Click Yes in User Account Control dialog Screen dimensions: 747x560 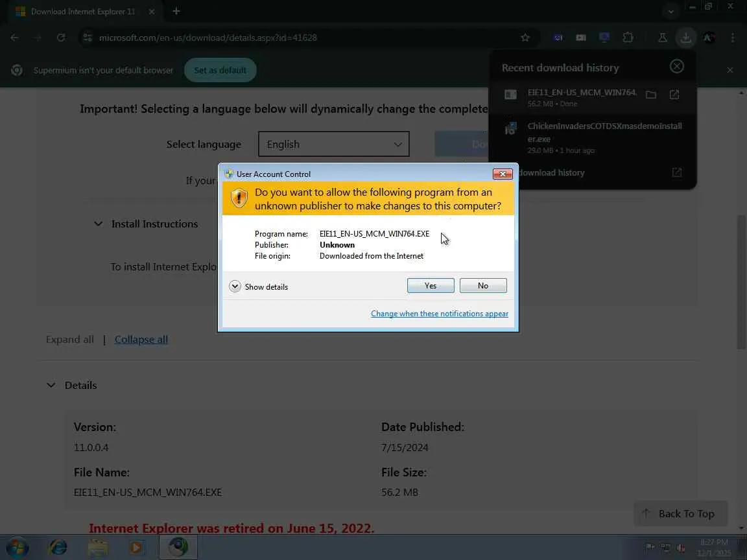pos(430,286)
